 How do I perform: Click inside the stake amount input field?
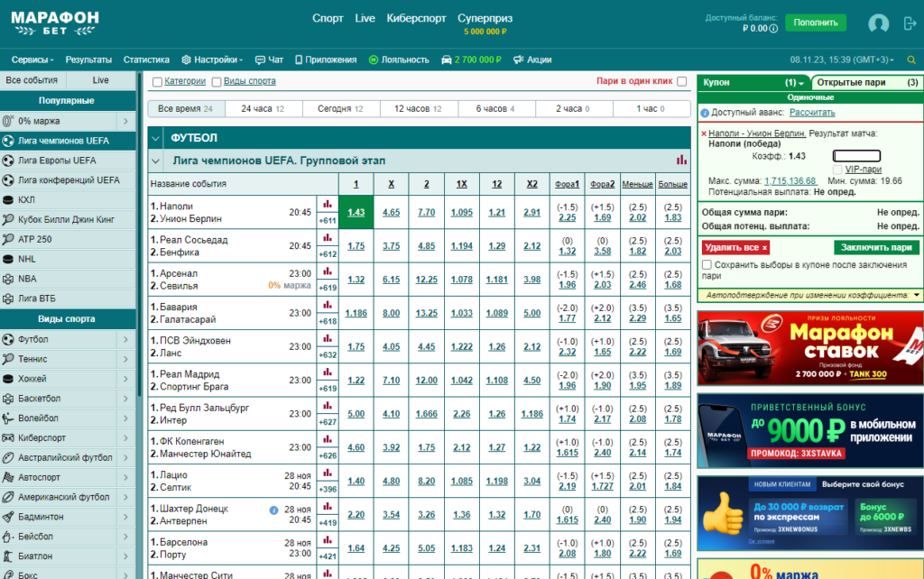click(x=856, y=156)
